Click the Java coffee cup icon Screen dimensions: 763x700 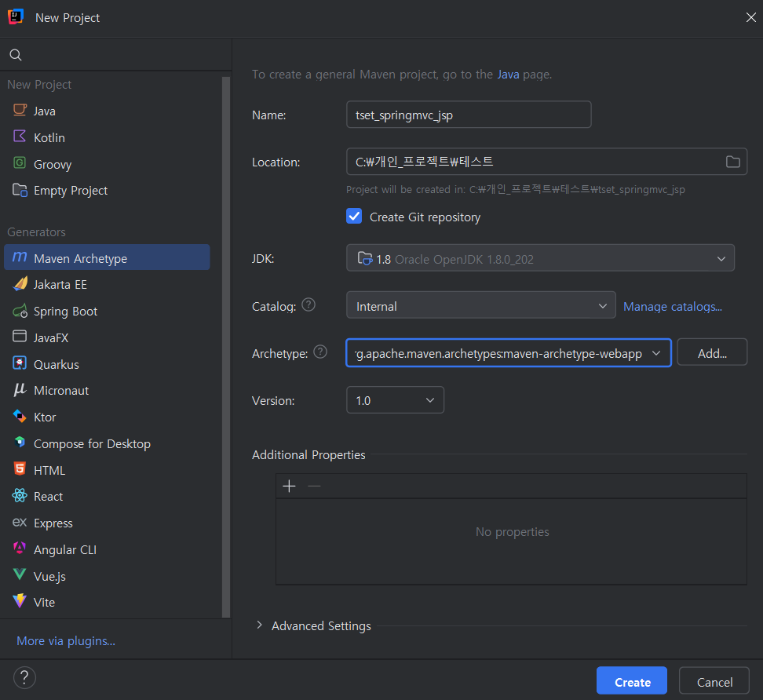click(20, 111)
